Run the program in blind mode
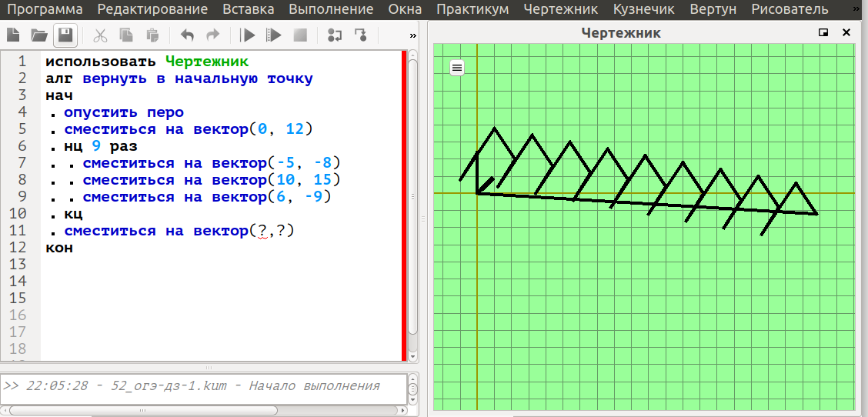 (x=273, y=35)
